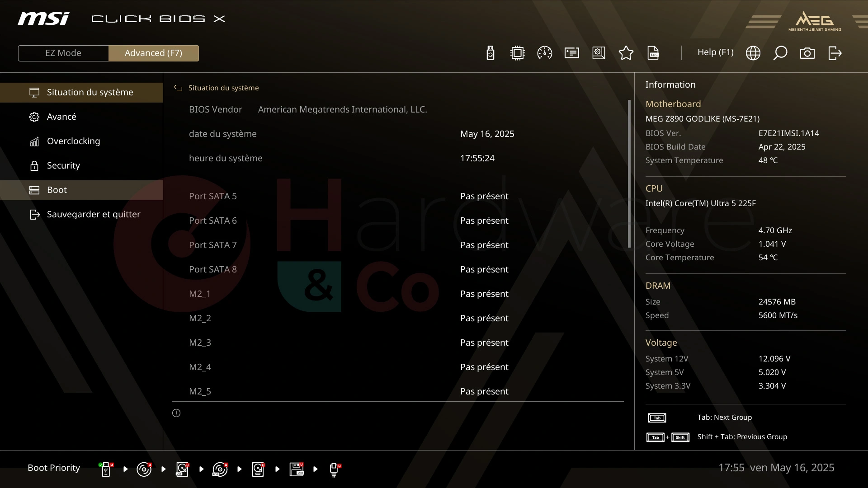This screenshot has height=488, width=868.
Task: Click the Boot Priority label
Action: 54,468
